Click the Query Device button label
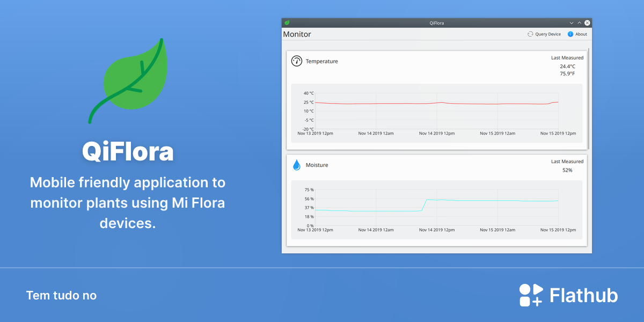644x322 pixels. click(x=548, y=34)
